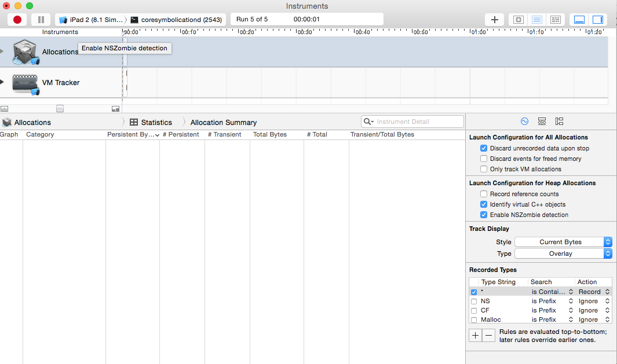Select the Allocations instrument icon
This screenshot has height=364, width=617.
coord(25,52)
